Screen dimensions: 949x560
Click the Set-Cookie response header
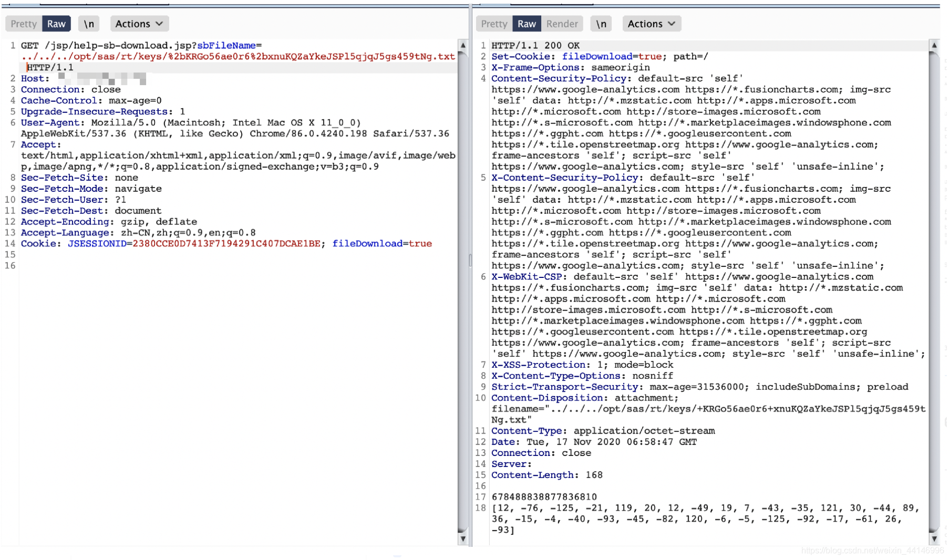coord(600,57)
